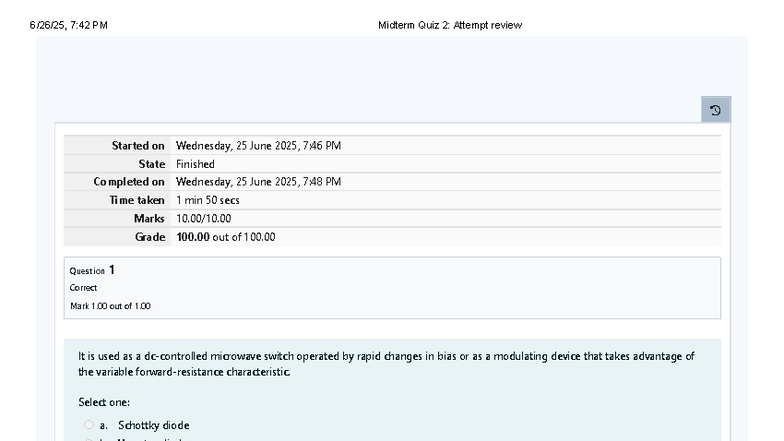Click the 6/26/25, 7:42 PM print timestamp
Viewport: 784px width, 441px height.
click(x=69, y=25)
